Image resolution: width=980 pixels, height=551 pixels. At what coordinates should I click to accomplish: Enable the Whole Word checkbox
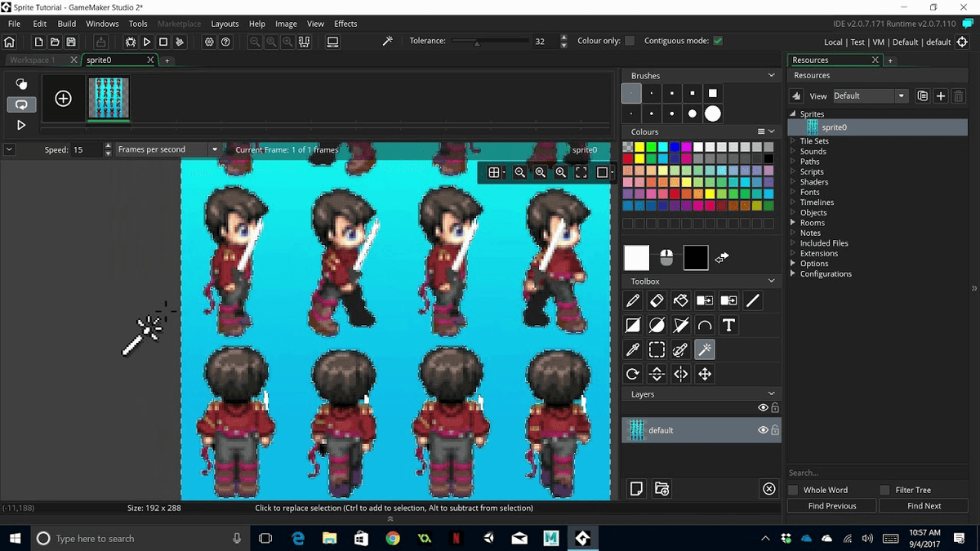click(793, 490)
